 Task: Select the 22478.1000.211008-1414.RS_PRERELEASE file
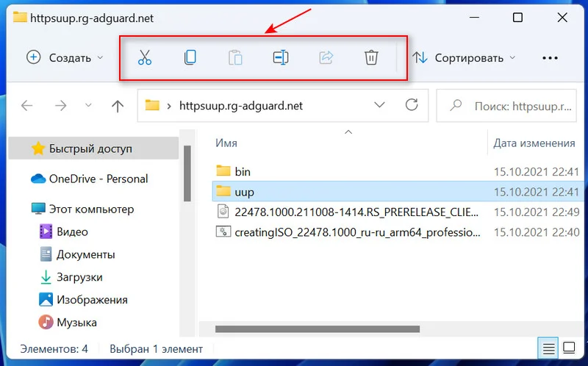click(348, 212)
